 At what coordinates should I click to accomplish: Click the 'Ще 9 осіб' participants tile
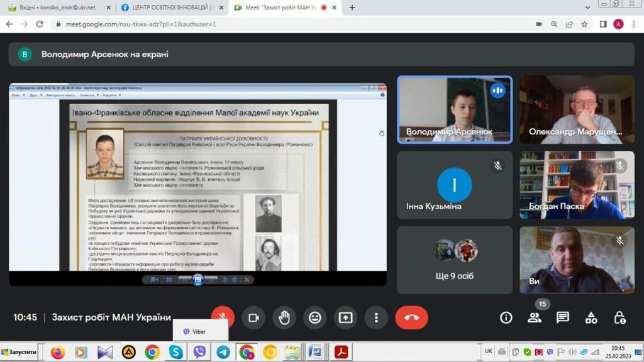coord(454,260)
